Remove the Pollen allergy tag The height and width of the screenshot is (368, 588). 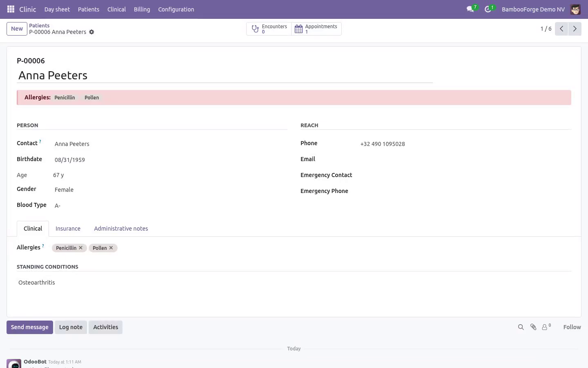pos(111,248)
